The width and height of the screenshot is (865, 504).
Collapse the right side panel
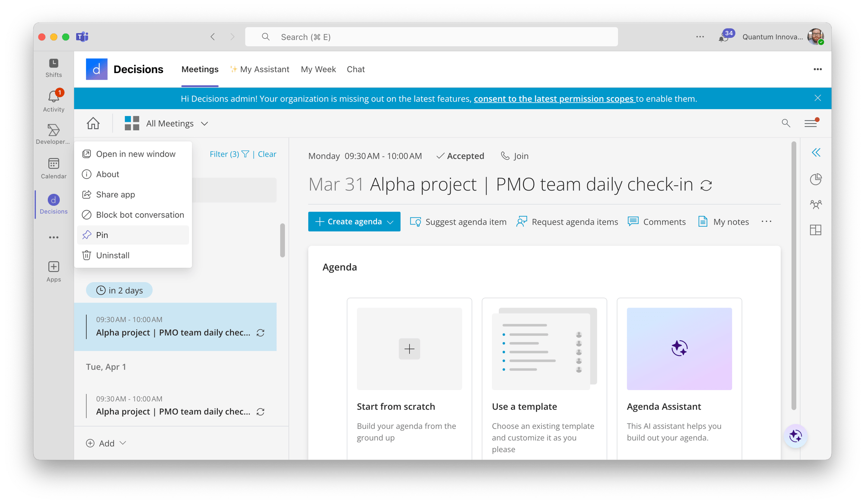coord(816,153)
